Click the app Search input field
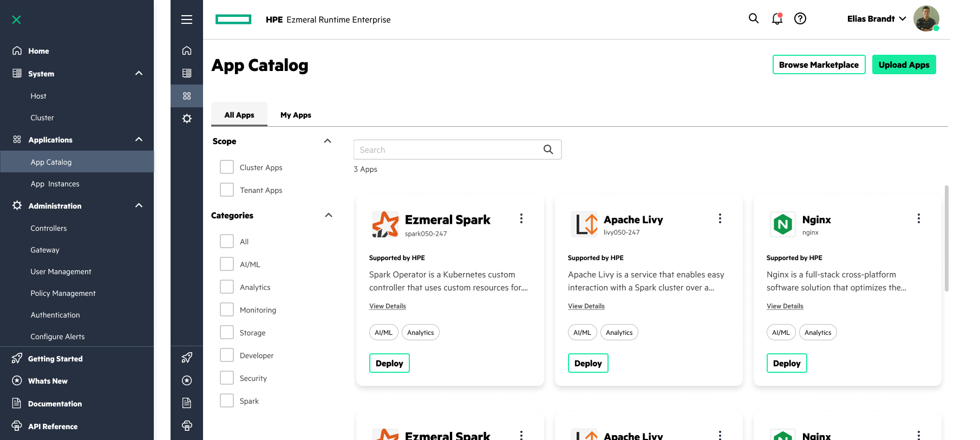Image resolution: width=980 pixels, height=440 pixels. [x=458, y=150]
